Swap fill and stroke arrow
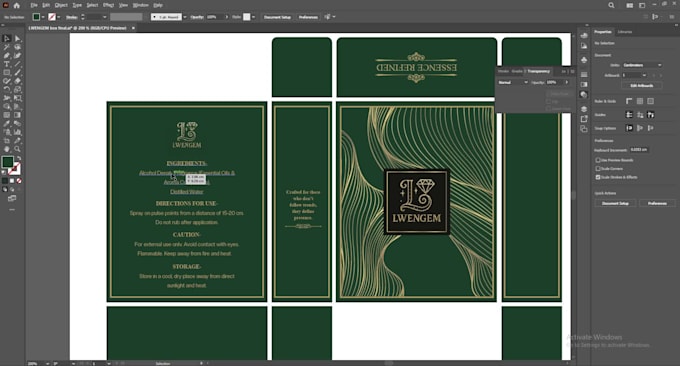Viewport: 680px width, 366px height. click(x=19, y=158)
